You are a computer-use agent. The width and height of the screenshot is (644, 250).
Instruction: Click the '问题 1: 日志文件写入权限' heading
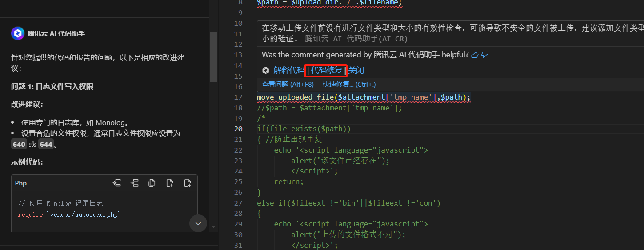52,86
